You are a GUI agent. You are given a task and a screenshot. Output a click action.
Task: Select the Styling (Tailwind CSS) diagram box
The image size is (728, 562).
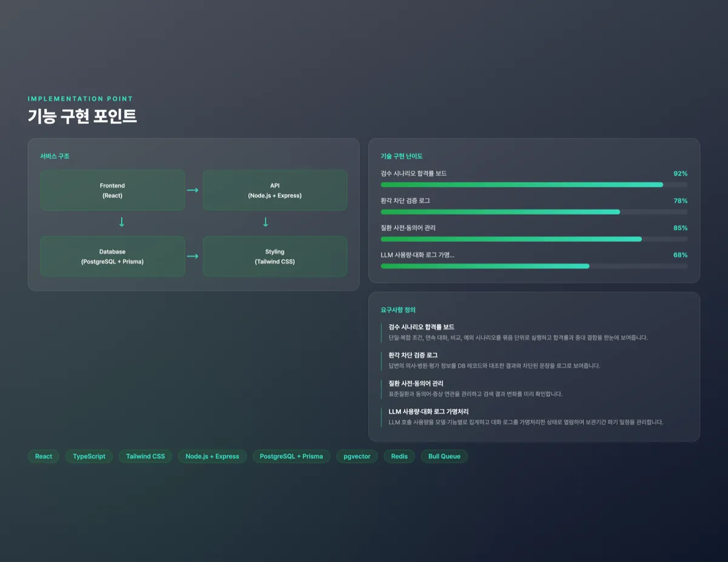tap(275, 256)
